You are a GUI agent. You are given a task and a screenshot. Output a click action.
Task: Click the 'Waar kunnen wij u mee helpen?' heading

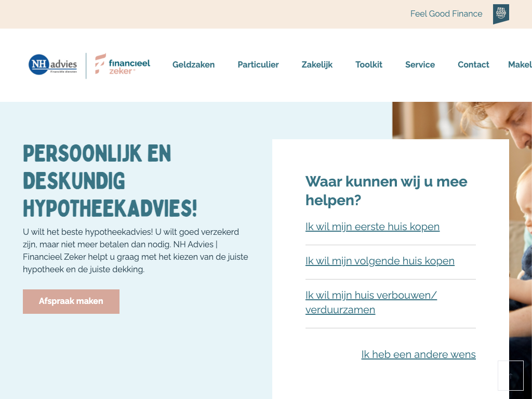pos(386,191)
